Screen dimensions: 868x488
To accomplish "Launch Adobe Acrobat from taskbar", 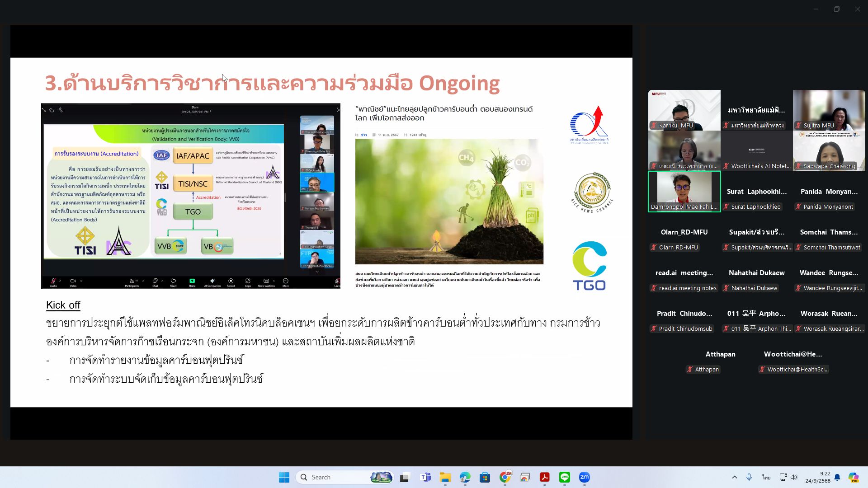I will tap(544, 477).
